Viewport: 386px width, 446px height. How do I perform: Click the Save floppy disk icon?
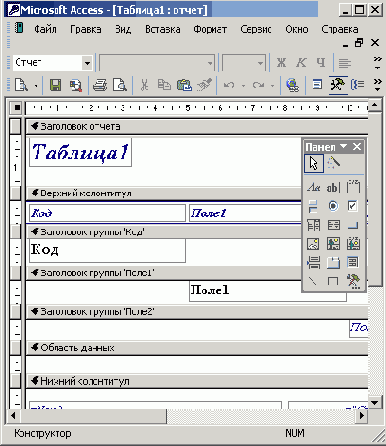(x=55, y=85)
